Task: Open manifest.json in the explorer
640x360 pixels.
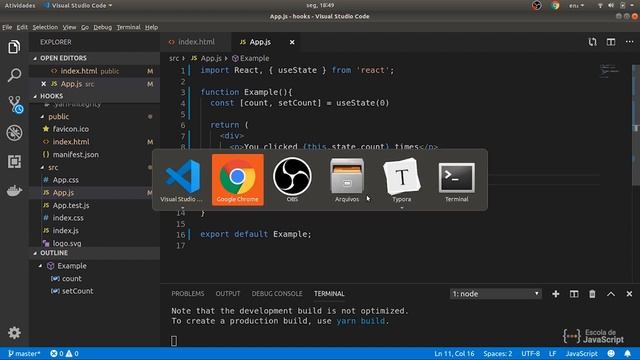Action: pos(76,155)
